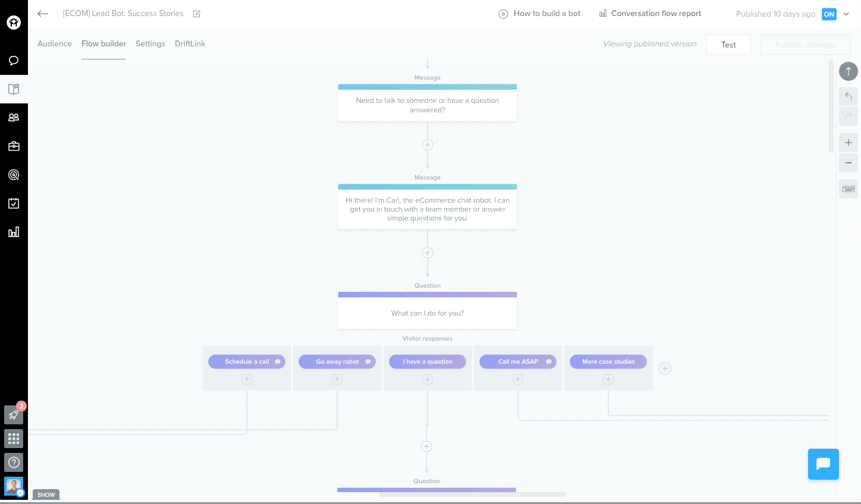The height and width of the screenshot is (504, 861).
Task: Open the Contacts people icon
Action: pyautogui.click(x=14, y=117)
